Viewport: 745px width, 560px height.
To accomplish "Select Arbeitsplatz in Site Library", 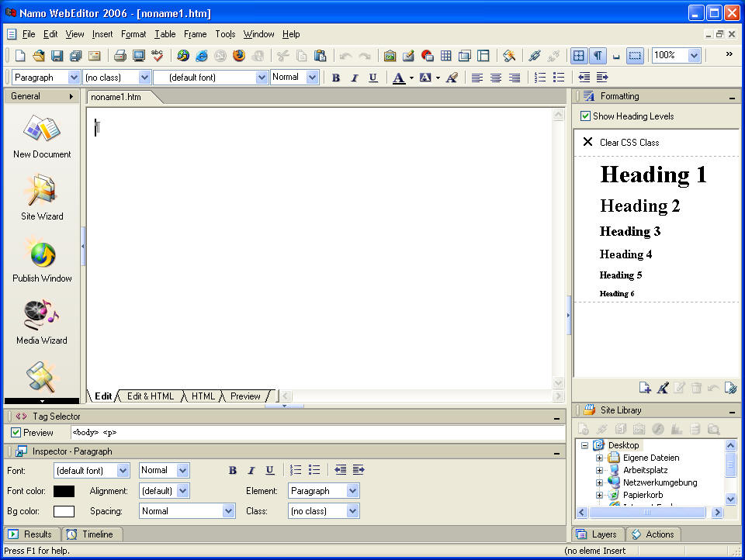I will [645, 470].
